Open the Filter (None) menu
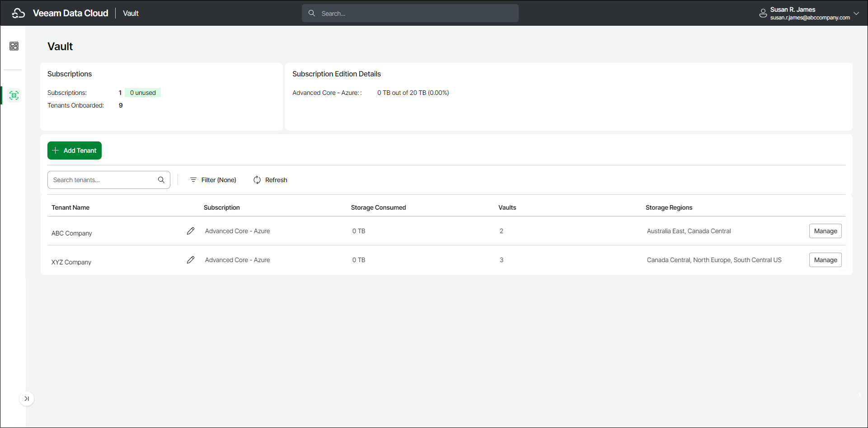 213,180
